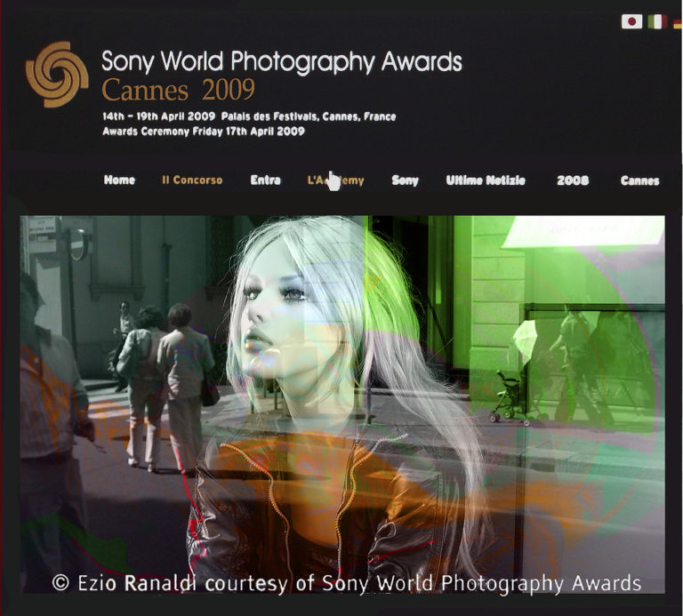Image resolution: width=683 pixels, height=616 pixels.
Task: Open the Home menu item
Action: click(x=119, y=180)
